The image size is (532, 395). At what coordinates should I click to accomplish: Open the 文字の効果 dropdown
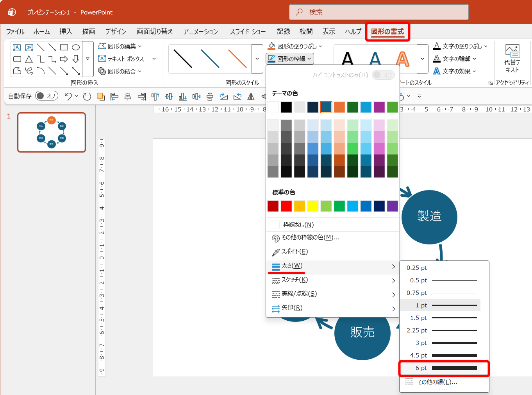pyautogui.click(x=455, y=71)
